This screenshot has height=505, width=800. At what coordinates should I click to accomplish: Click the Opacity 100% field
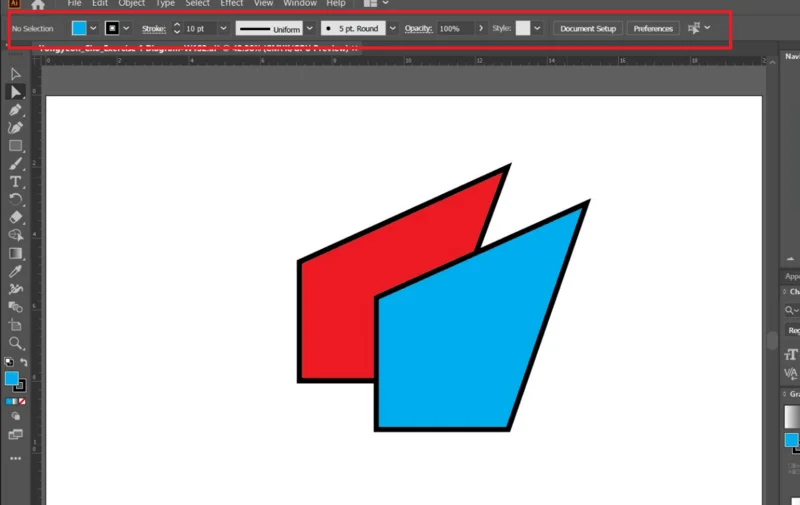pyautogui.click(x=456, y=29)
